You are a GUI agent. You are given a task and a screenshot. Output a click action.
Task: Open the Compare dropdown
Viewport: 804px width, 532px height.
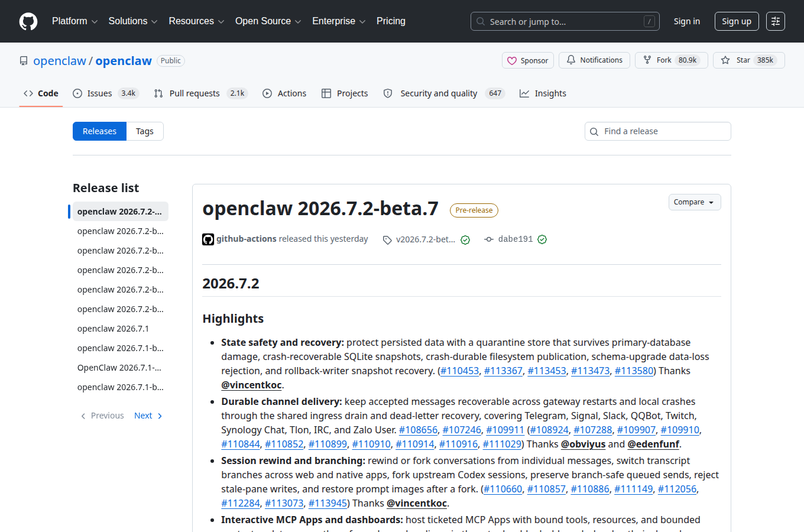point(695,202)
